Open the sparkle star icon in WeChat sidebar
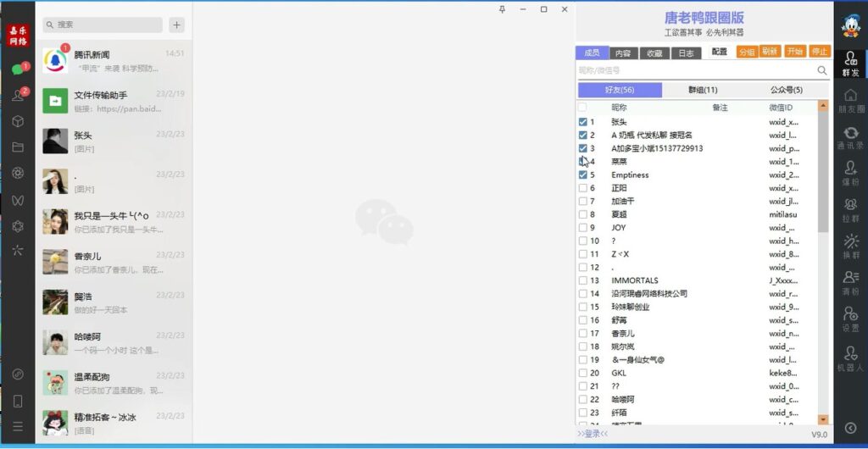 [x=18, y=251]
